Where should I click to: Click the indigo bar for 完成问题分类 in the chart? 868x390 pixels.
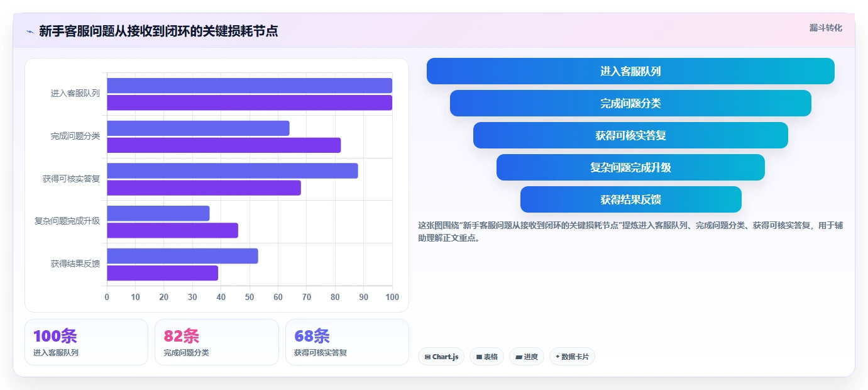pos(198,128)
